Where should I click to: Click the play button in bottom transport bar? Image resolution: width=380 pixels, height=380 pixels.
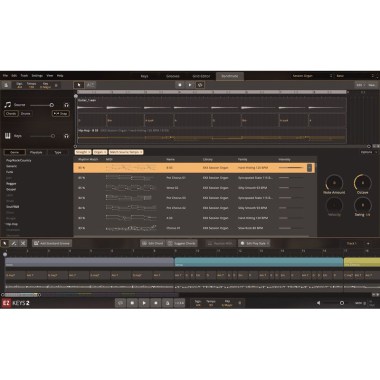click(144, 303)
